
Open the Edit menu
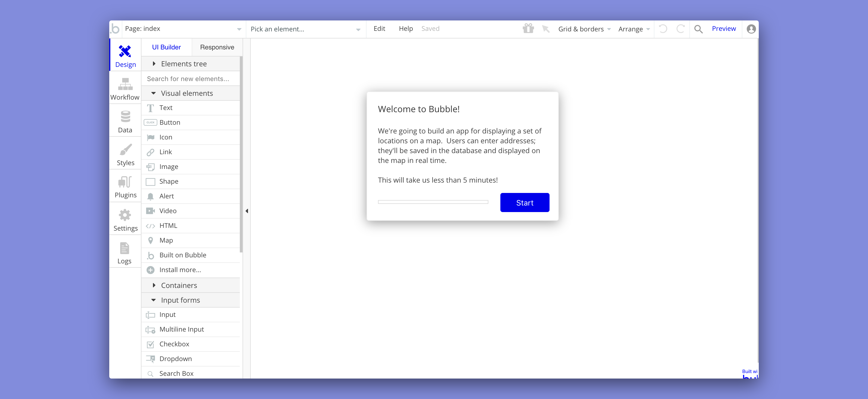[379, 29]
